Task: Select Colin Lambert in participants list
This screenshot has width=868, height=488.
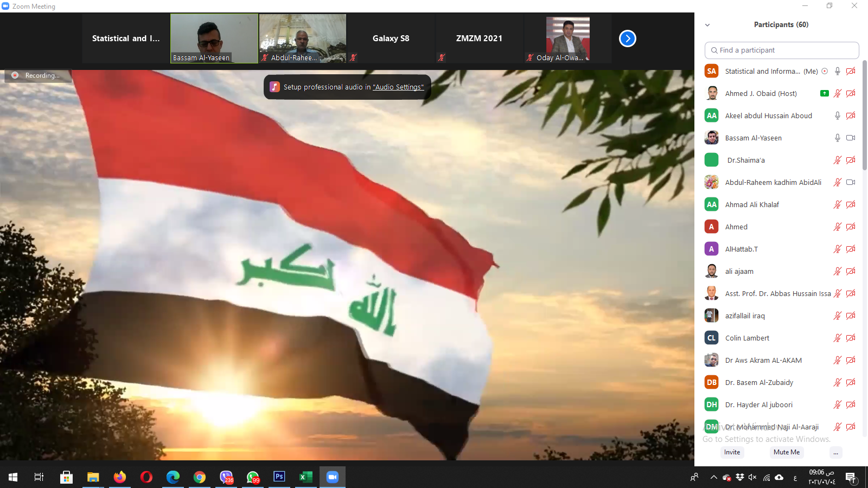Action: pyautogui.click(x=747, y=338)
